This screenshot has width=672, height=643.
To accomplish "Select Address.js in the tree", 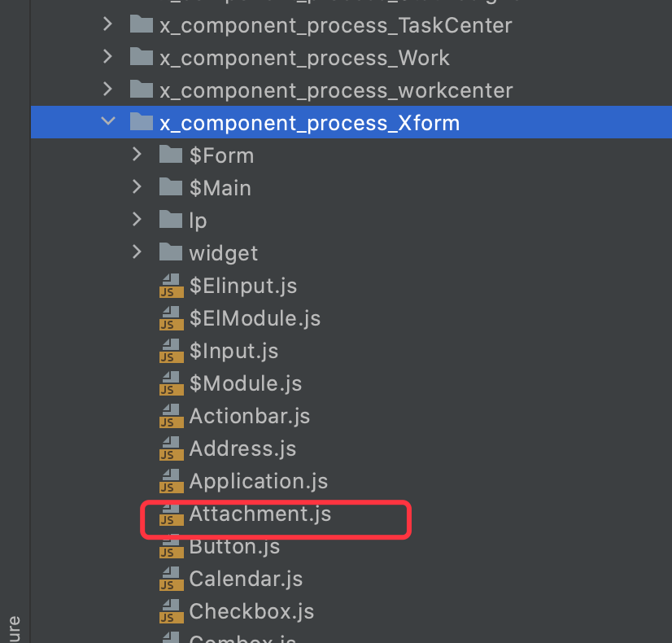I will [x=242, y=448].
